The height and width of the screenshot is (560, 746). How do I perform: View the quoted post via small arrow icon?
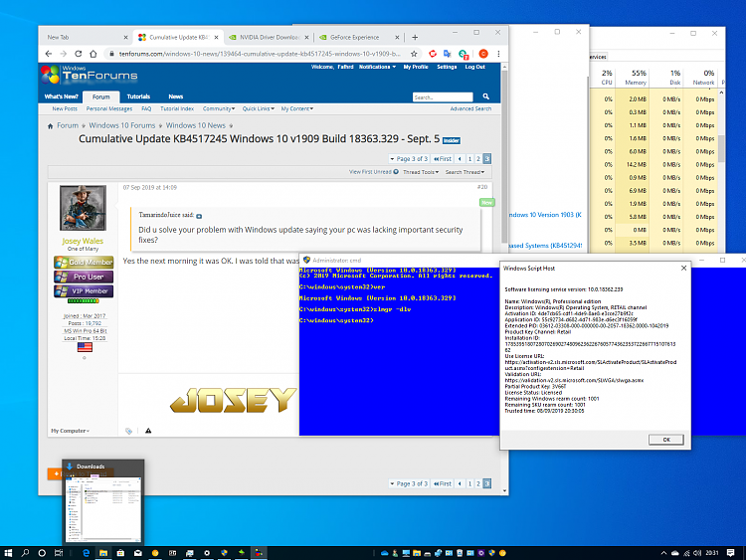199,216
